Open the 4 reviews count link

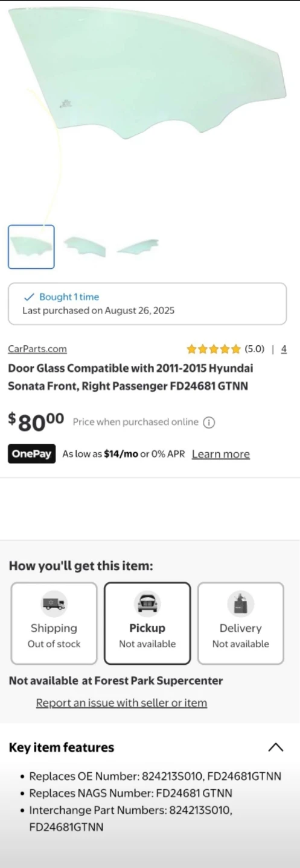pos(284,349)
